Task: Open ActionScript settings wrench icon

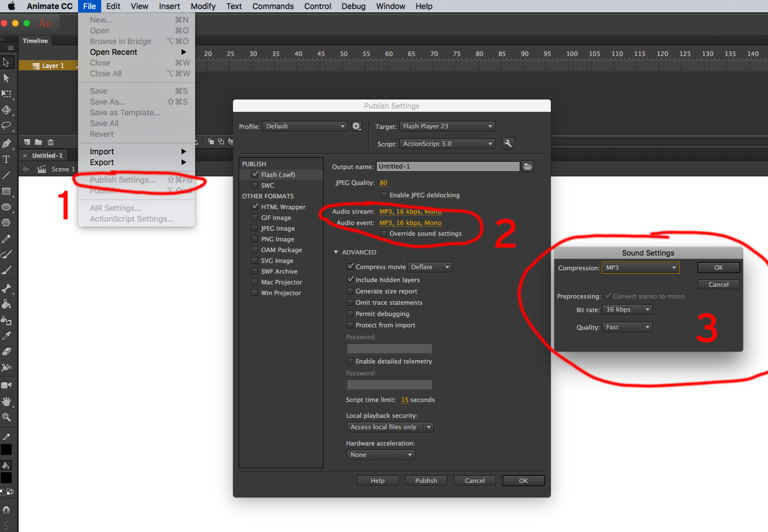Action: pos(508,144)
